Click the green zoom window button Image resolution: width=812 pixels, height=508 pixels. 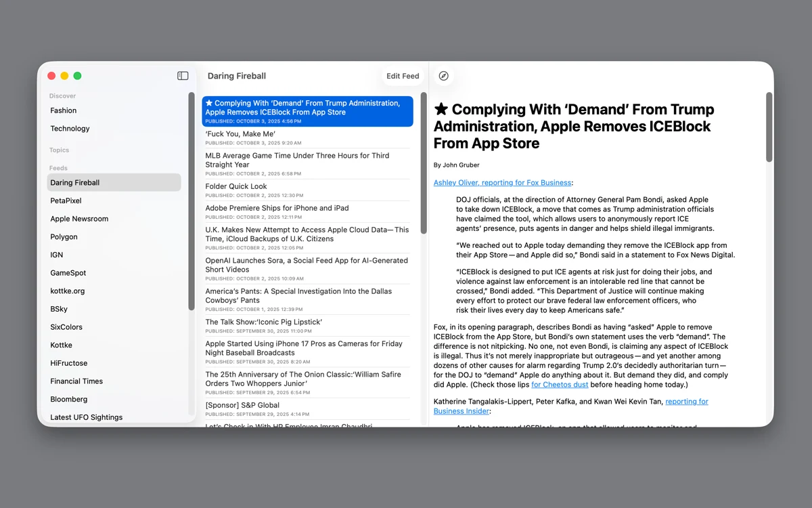[77, 76]
